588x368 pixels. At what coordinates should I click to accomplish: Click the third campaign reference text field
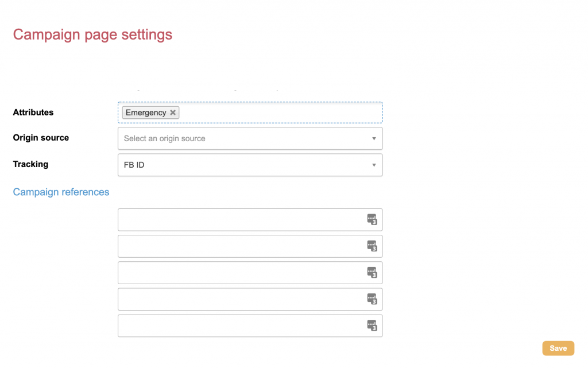241,273
